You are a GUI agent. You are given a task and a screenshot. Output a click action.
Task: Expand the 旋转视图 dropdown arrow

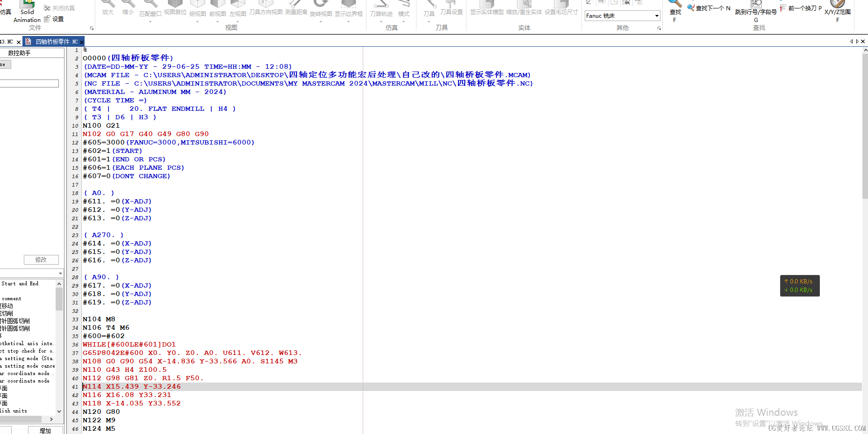[x=321, y=22]
